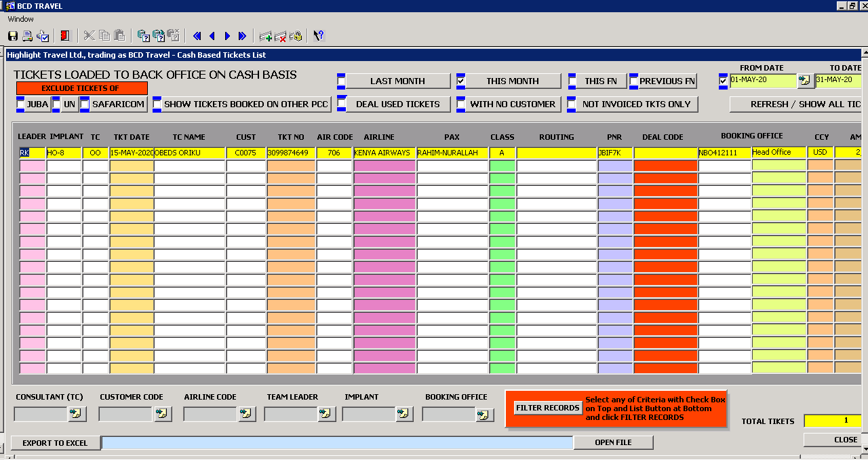The width and height of the screenshot is (868, 460).
Task: Toggle the FROM DATE checkbox
Action: click(723, 81)
